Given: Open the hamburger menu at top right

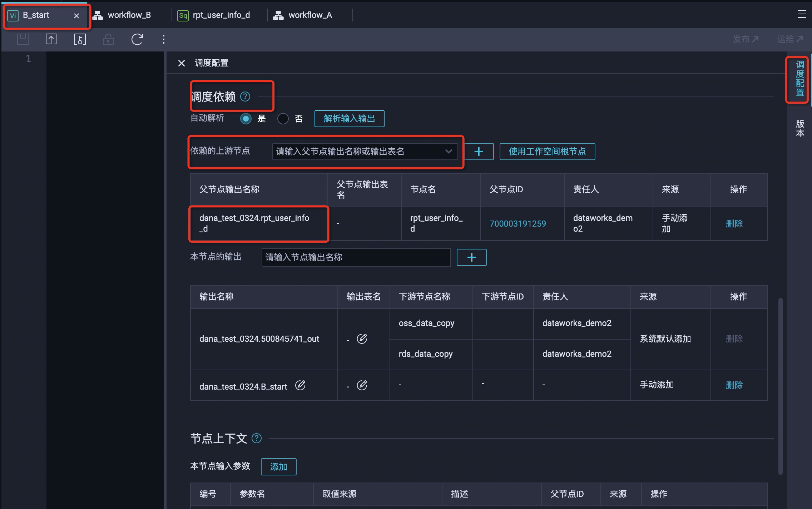Looking at the screenshot, I should (x=802, y=14).
